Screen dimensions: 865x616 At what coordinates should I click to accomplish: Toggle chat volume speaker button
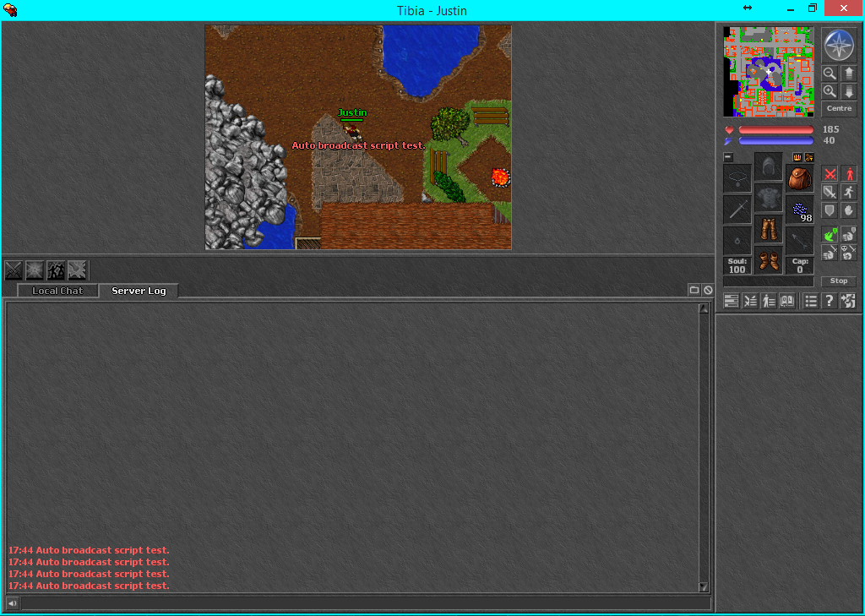(x=12, y=603)
